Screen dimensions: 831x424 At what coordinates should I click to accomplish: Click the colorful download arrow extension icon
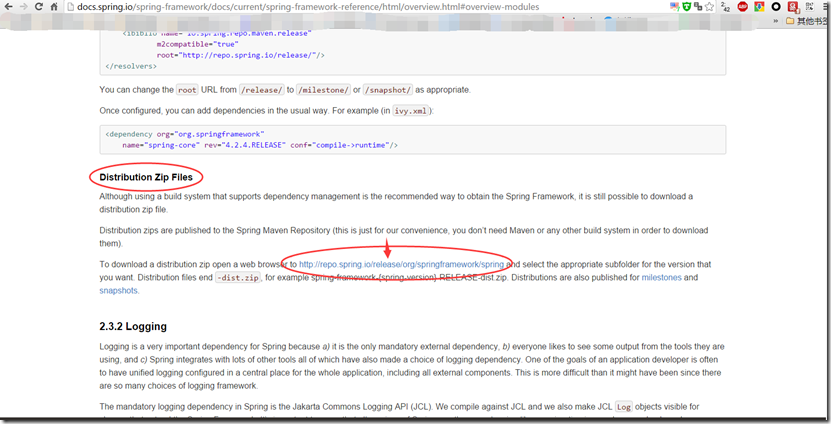pyautogui.click(x=759, y=7)
